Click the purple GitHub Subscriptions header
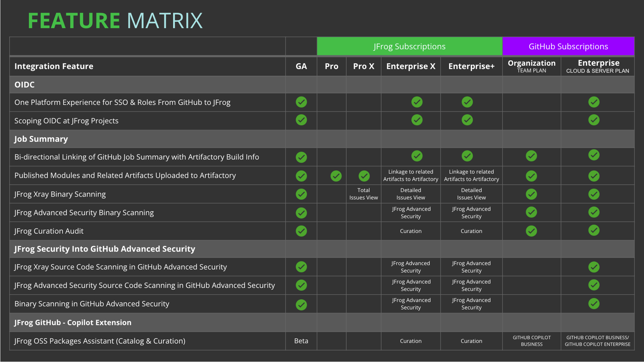The image size is (644, 362). pos(568,46)
